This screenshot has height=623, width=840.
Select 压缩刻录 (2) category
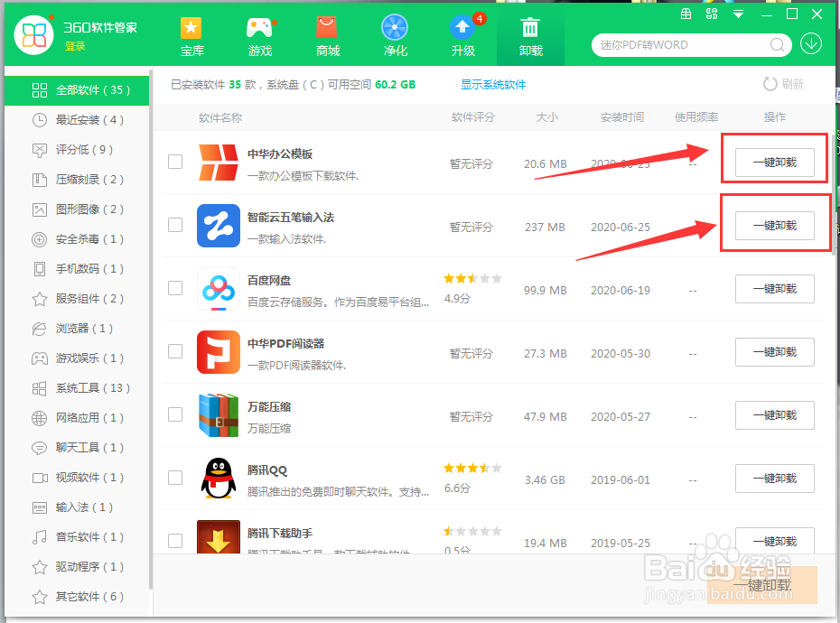77,180
